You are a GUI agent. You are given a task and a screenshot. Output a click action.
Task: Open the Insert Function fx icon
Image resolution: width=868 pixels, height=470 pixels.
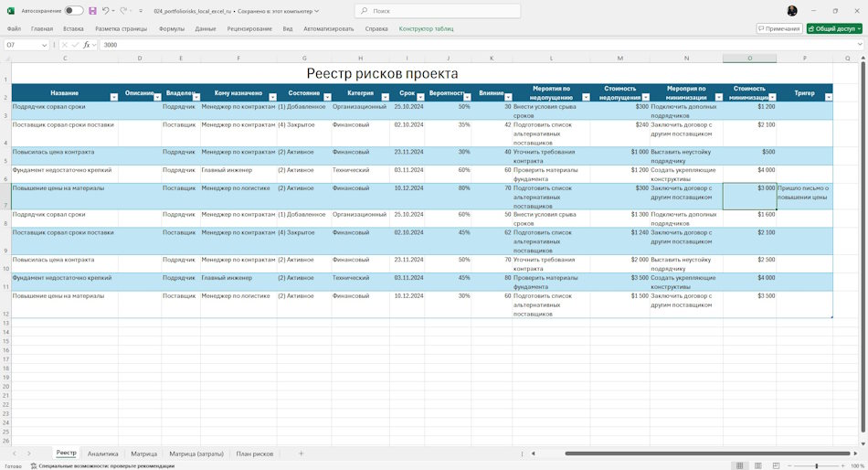(87, 45)
